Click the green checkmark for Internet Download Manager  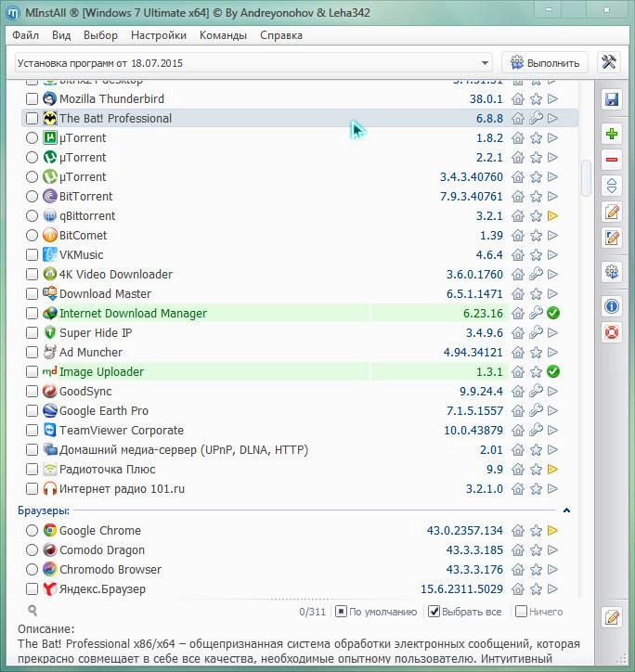pos(553,314)
